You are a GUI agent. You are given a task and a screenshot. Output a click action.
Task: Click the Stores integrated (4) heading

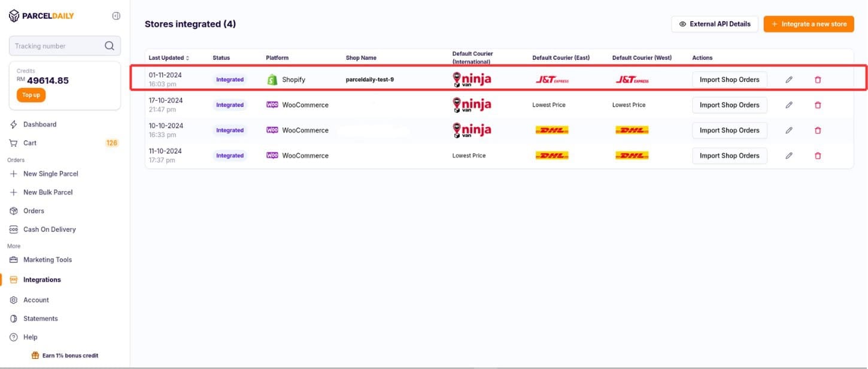(x=190, y=24)
